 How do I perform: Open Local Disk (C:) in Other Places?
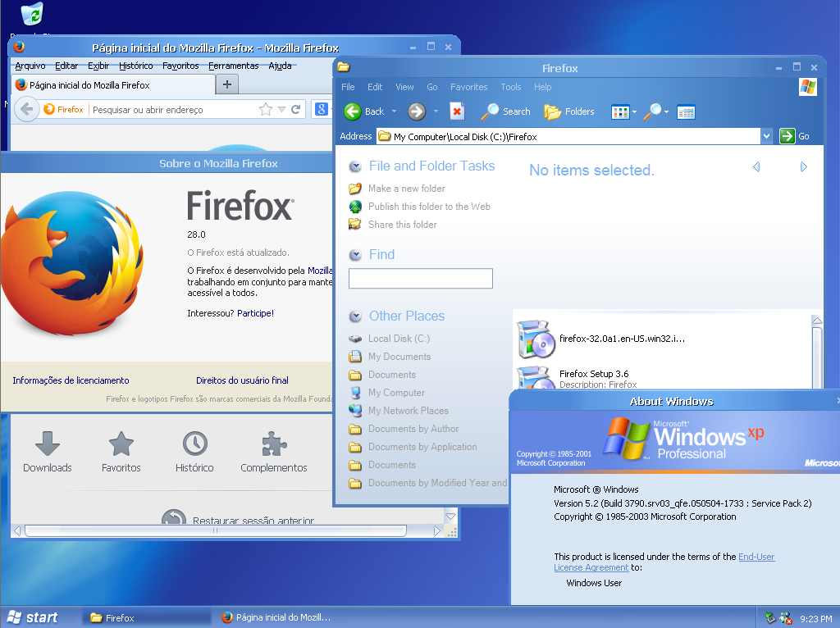pos(390,339)
